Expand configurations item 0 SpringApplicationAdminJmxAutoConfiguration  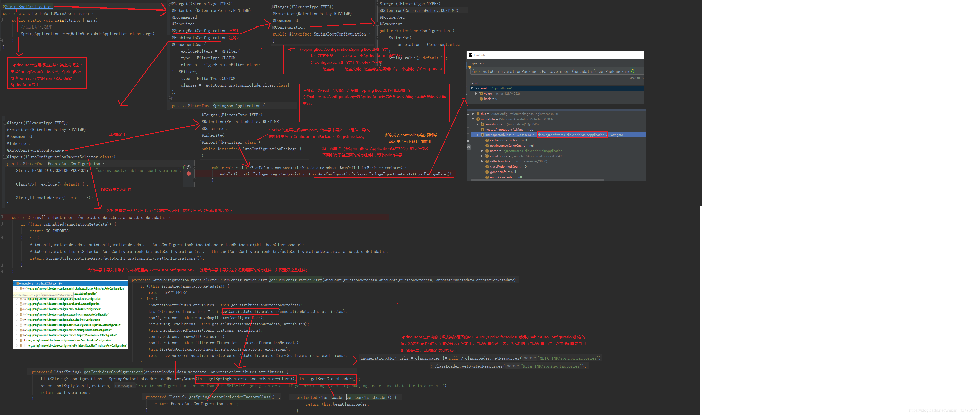pos(17,288)
